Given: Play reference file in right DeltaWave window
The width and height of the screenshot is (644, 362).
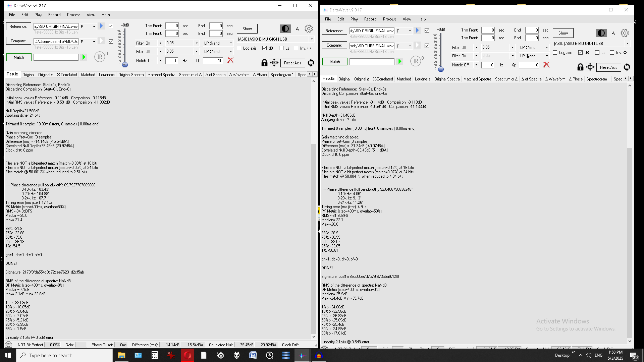Looking at the screenshot, I should click(417, 30).
